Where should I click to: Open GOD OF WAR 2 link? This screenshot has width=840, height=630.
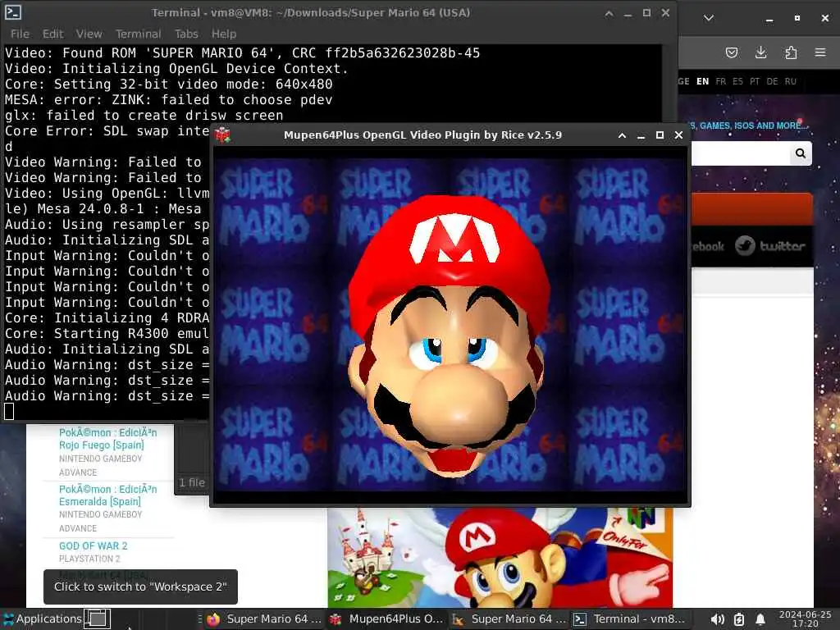click(94, 546)
